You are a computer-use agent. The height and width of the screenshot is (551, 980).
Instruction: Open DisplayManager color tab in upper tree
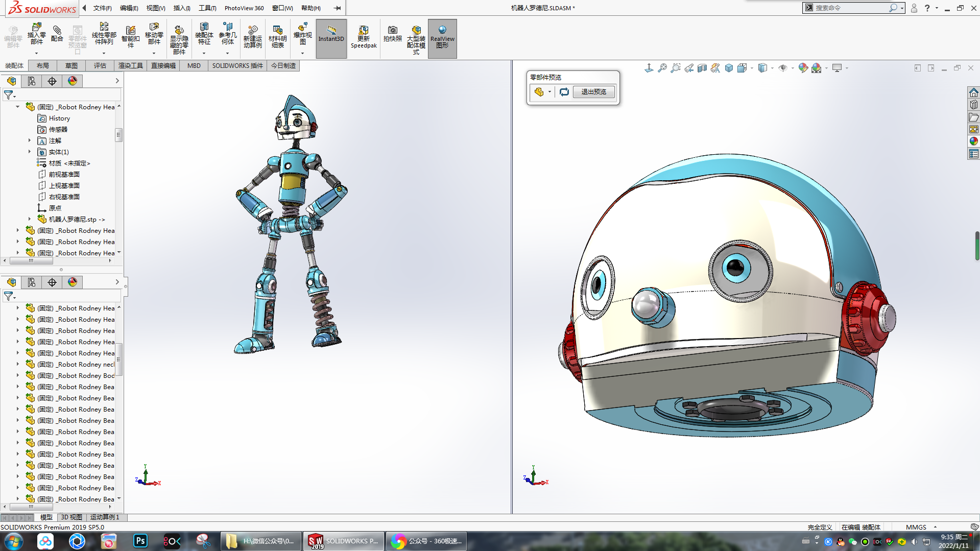73,81
